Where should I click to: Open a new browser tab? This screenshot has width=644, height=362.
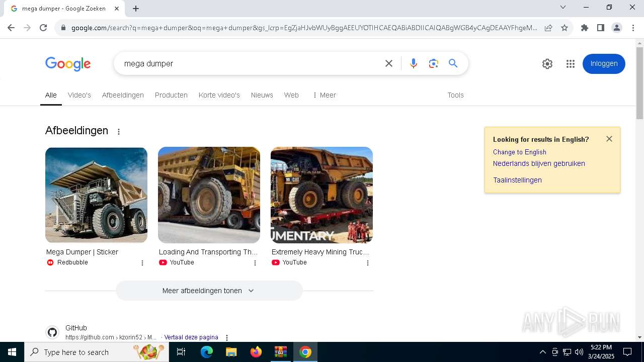coord(136,9)
